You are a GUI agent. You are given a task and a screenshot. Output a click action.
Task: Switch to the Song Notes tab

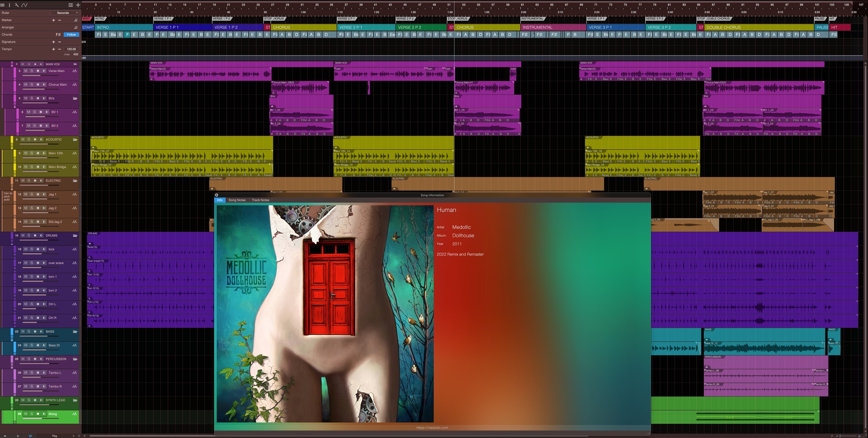[237, 200]
